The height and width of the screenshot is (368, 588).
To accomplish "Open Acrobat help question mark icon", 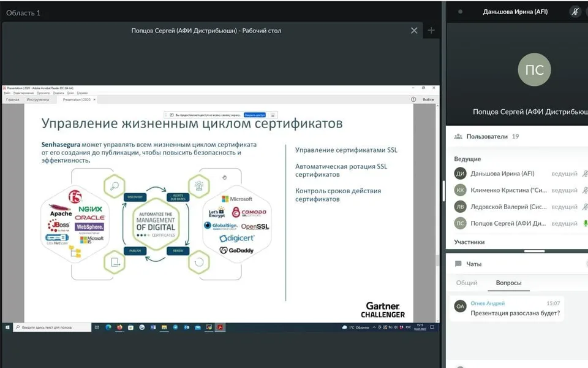I will pyautogui.click(x=413, y=99).
